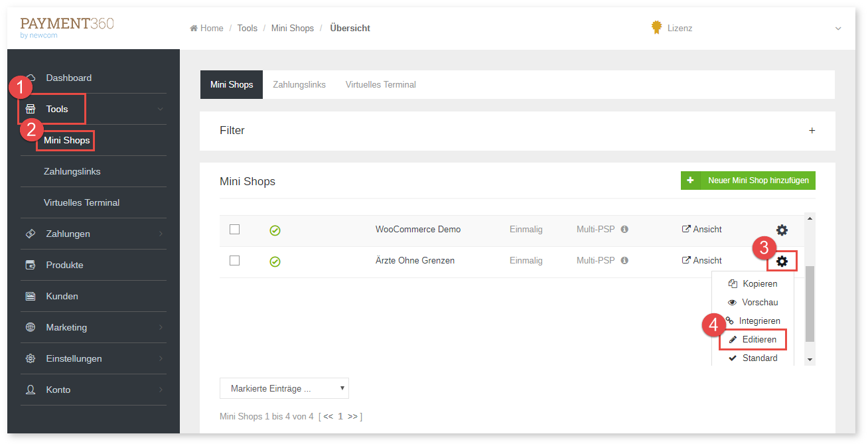This screenshot has height=446, width=868.
Task: Click Neuer Mini Shop hinzufügen button
Action: point(748,181)
